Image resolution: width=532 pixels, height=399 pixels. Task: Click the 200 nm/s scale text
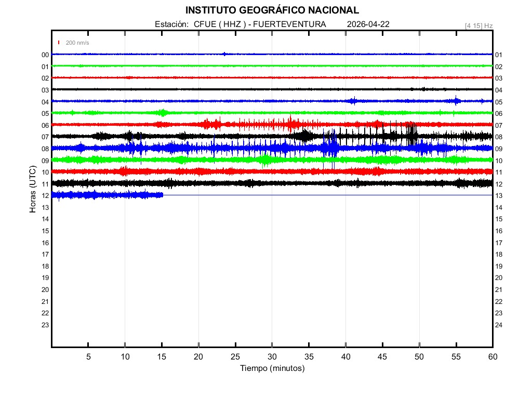tap(77, 43)
